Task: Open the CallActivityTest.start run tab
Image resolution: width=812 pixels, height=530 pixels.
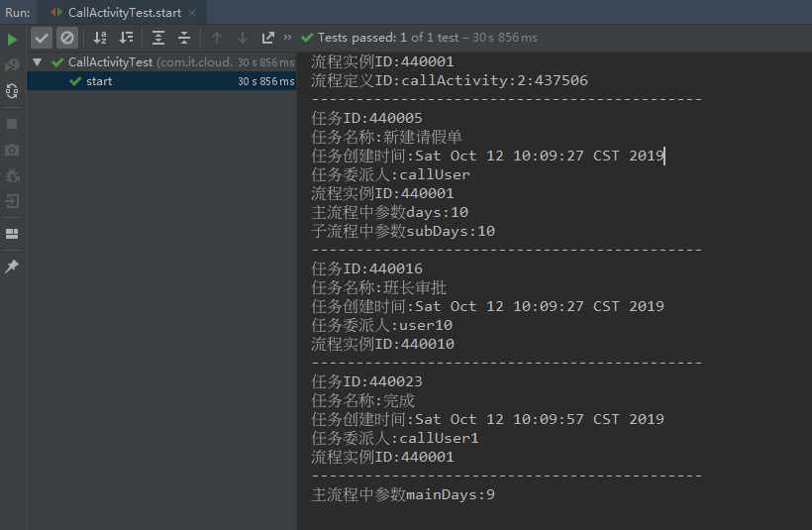Action: (x=125, y=13)
